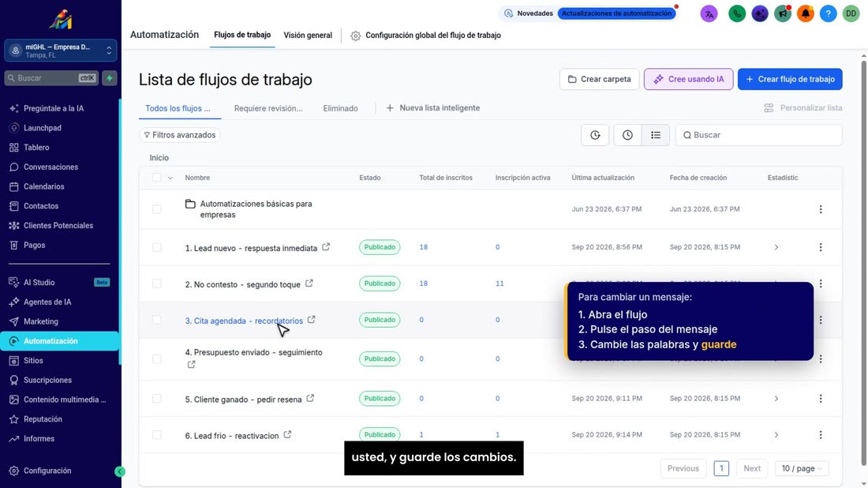The image size is (868, 488).
Task: Switch to Flujos de trabajo tab
Action: click(242, 35)
